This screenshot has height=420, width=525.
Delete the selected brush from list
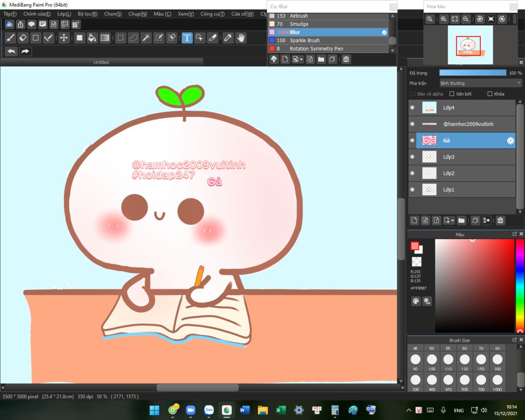point(346,59)
